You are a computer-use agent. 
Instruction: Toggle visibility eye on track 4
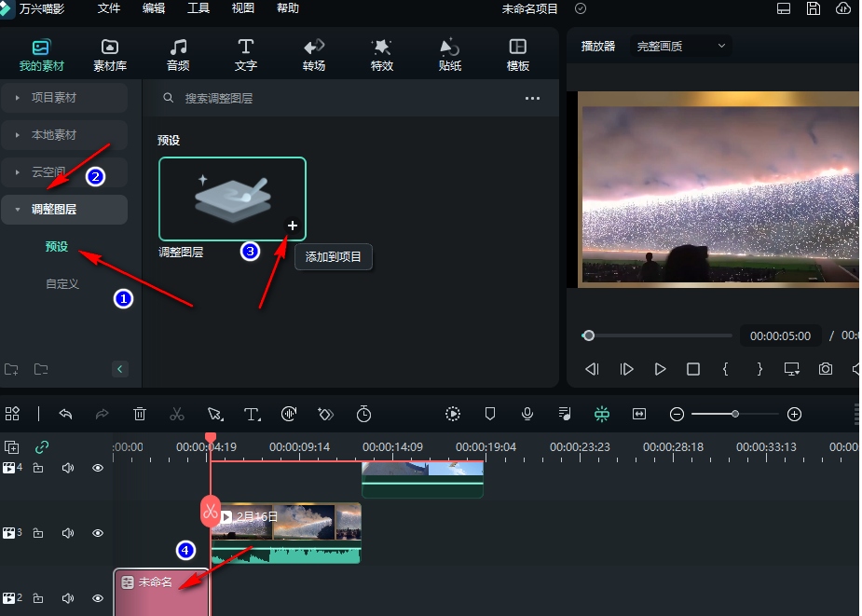[98, 469]
